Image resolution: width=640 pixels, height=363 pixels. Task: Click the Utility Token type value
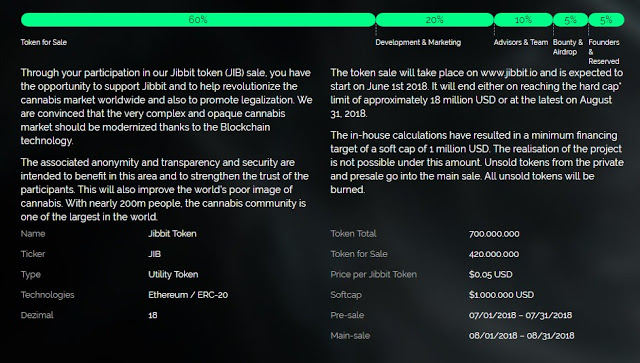click(173, 274)
